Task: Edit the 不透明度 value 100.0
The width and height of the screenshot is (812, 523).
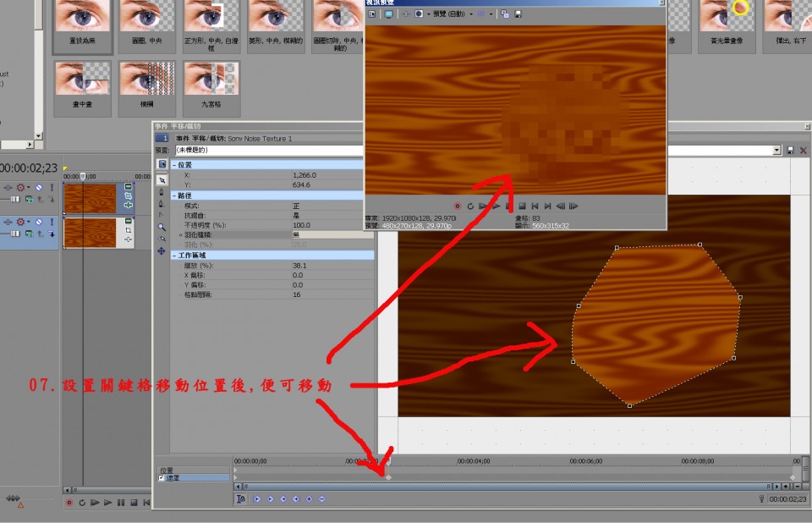Action: coord(301,225)
